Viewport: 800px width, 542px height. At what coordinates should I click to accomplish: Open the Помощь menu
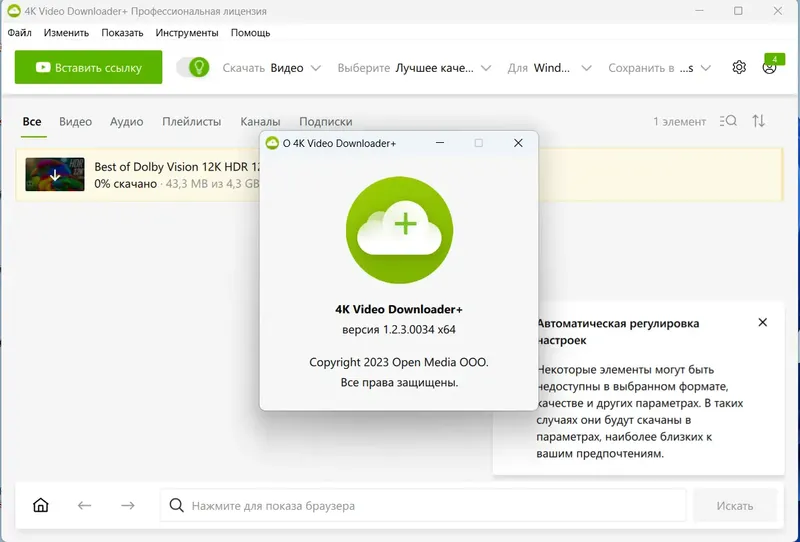251,33
